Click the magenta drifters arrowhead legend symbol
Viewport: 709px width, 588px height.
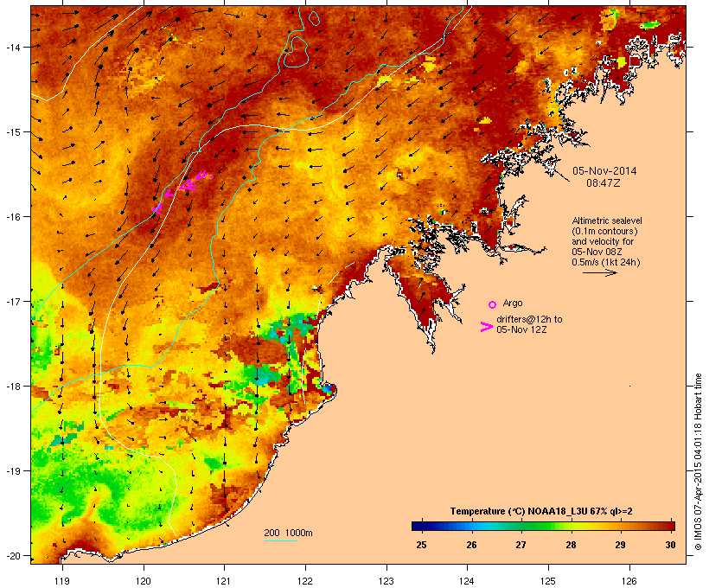coord(486,327)
